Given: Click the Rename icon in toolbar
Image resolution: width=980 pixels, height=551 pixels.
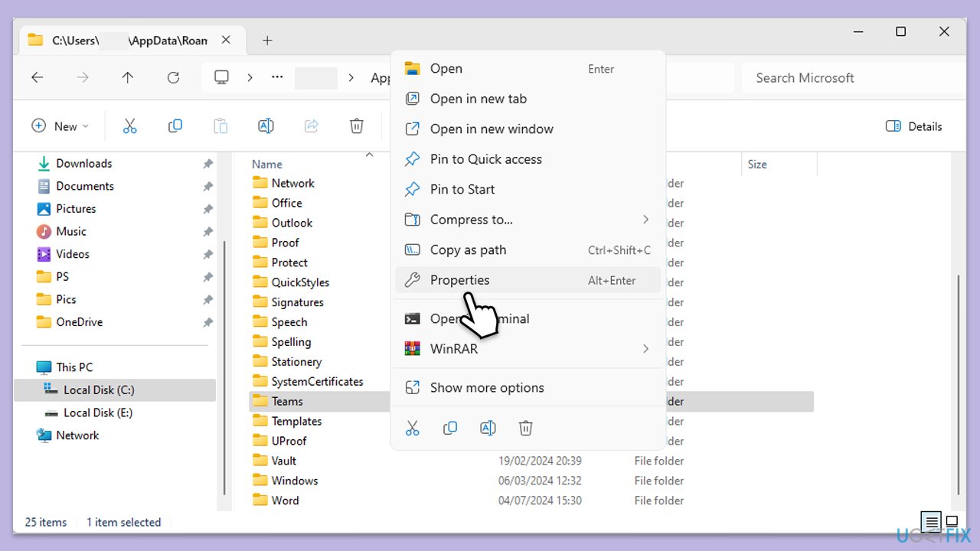Looking at the screenshot, I should [x=266, y=126].
